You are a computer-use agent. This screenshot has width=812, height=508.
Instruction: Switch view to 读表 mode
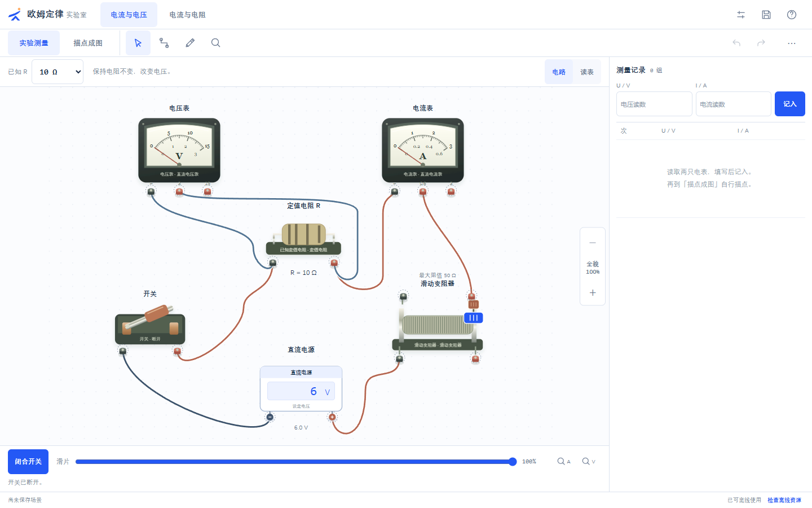click(x=587, y=72)
